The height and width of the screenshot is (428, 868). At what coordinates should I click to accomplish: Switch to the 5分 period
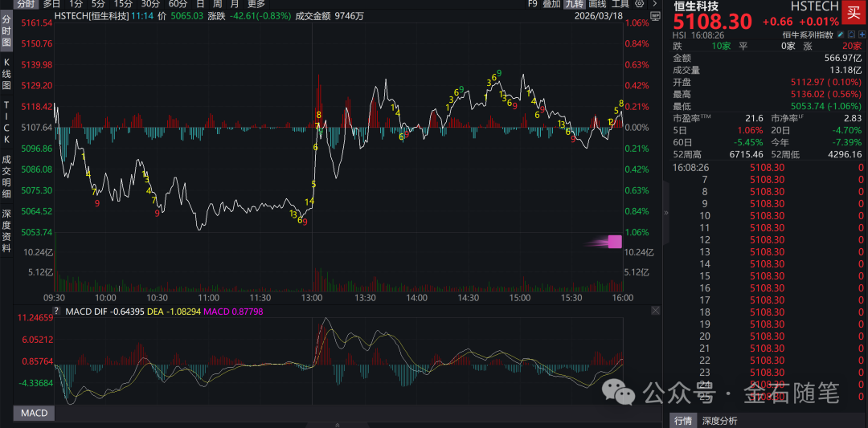[98, 4]
